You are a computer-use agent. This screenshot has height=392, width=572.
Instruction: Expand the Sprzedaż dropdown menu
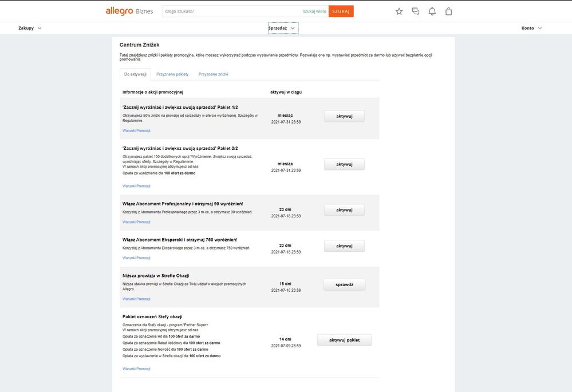click(x=283, y=28)
